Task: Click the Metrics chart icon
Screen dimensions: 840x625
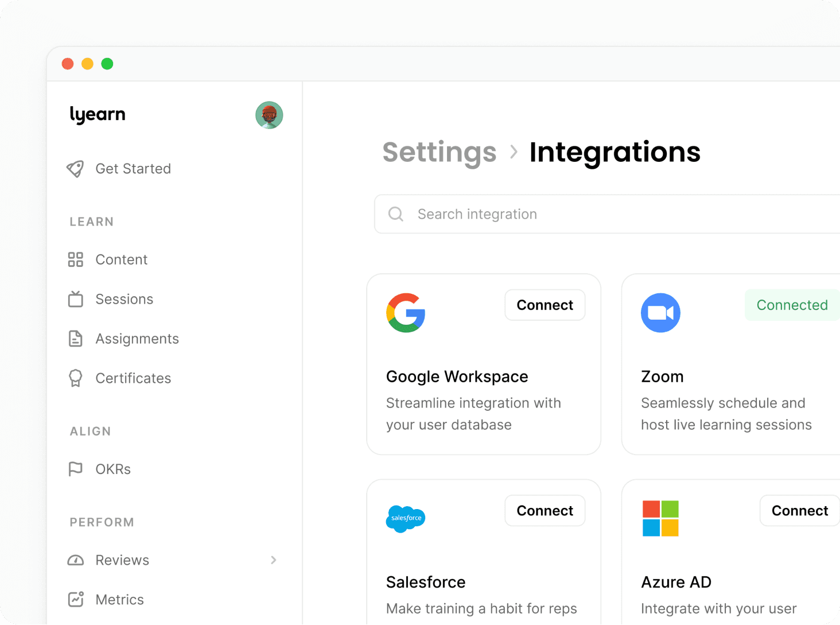Action: 75,599
